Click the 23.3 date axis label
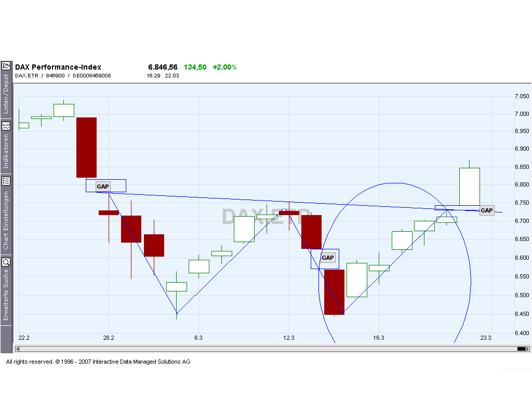532x399 pixels. point(486,338)
